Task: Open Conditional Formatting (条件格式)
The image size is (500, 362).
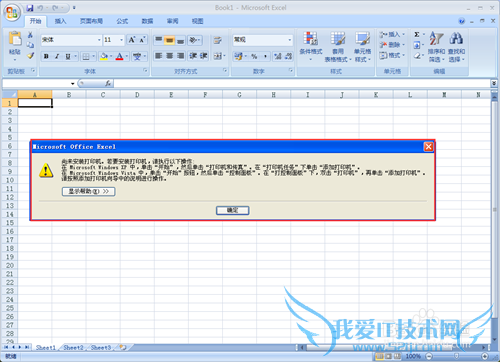Action: tap(310, 46)
